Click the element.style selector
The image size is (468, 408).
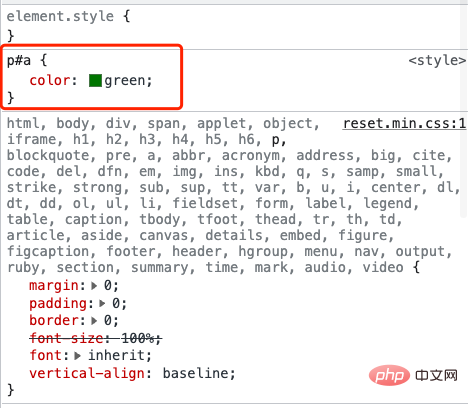pos(60,16)
